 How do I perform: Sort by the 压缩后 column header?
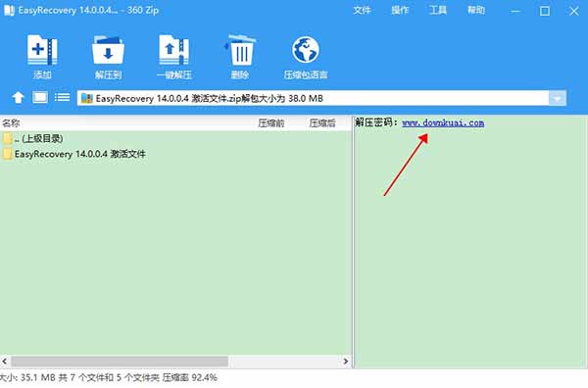pos(322,122)
